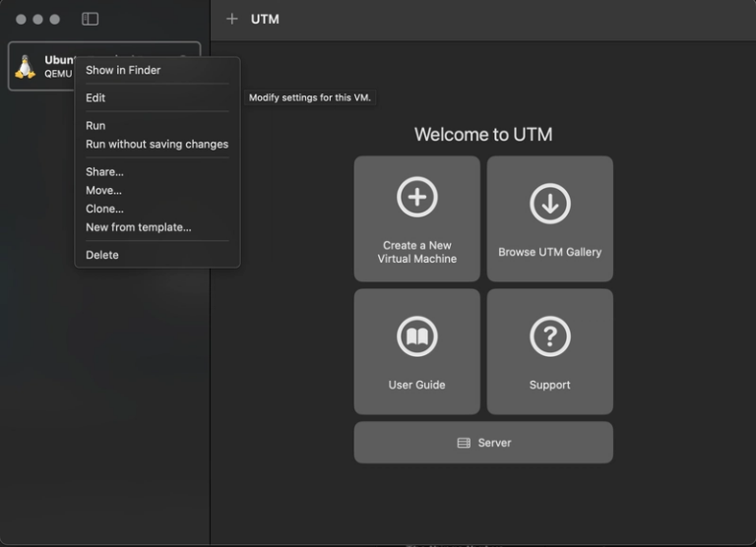This screenshot has height=547, width=756.
Task: Click the plus icon beside the UTM title
Action: (x=232, y=19)
